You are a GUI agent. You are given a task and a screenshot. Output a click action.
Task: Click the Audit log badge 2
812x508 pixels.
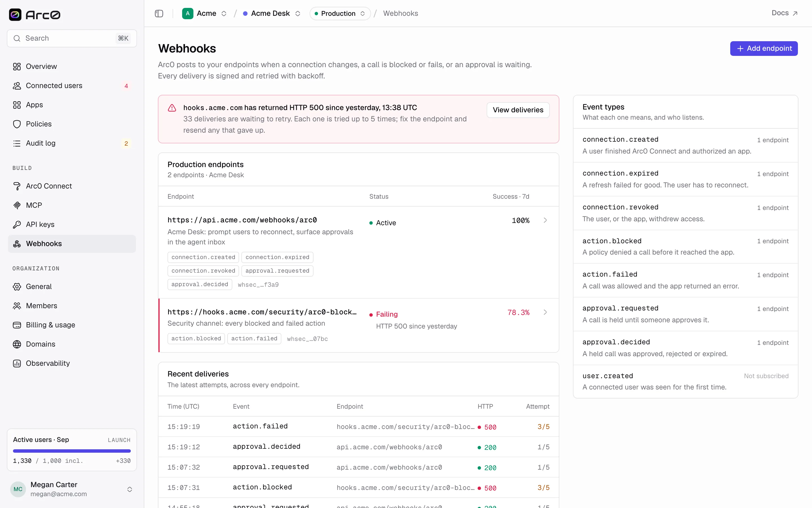[x=126, y=143]
